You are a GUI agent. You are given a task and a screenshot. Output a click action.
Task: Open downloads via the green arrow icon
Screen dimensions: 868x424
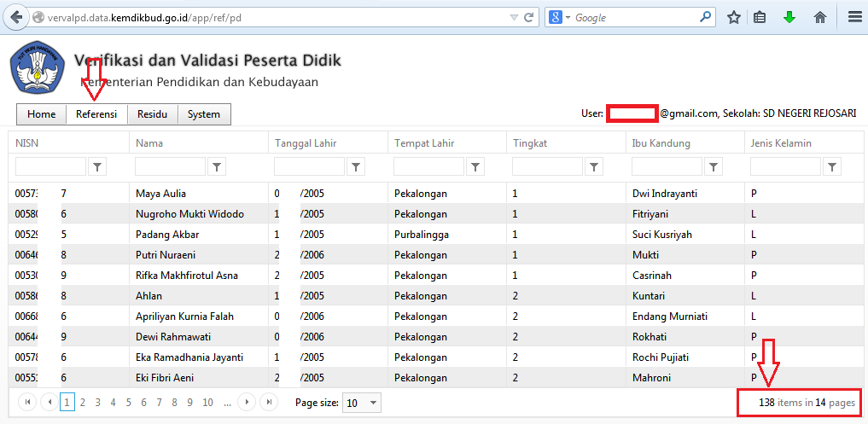pyautogui.click(x=789, y=18)
